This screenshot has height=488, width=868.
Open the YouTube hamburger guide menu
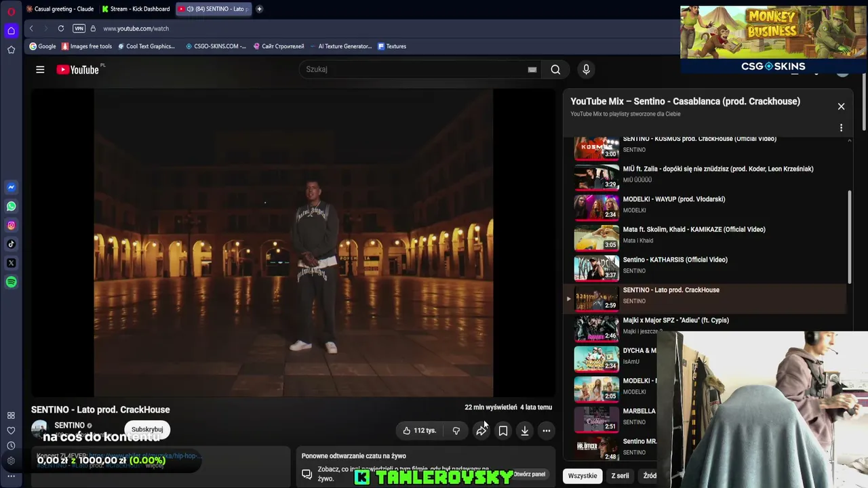pos(40,69)
